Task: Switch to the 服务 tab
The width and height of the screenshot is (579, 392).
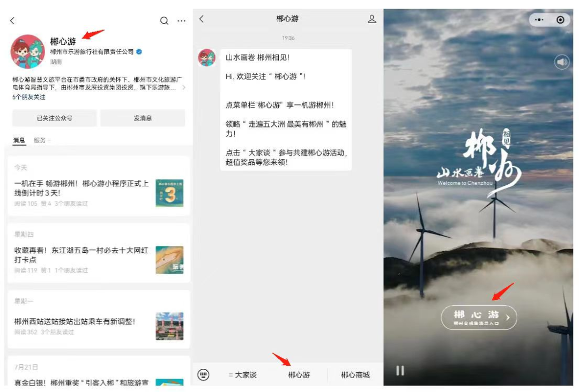Action: [x=40, y=140]
